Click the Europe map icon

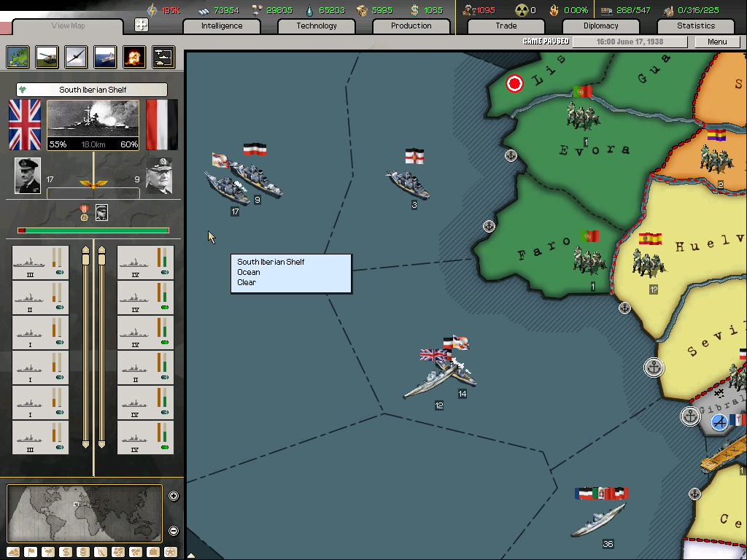point(18,56)
